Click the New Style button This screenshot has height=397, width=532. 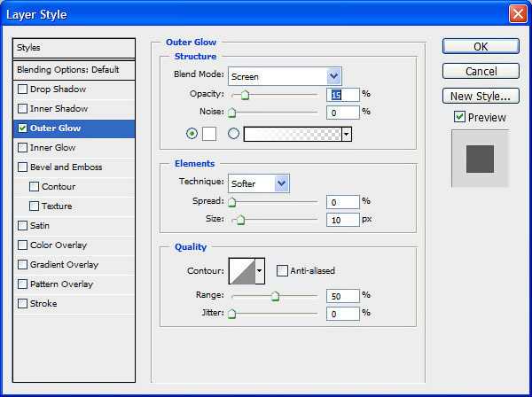(x=480, y=96)
